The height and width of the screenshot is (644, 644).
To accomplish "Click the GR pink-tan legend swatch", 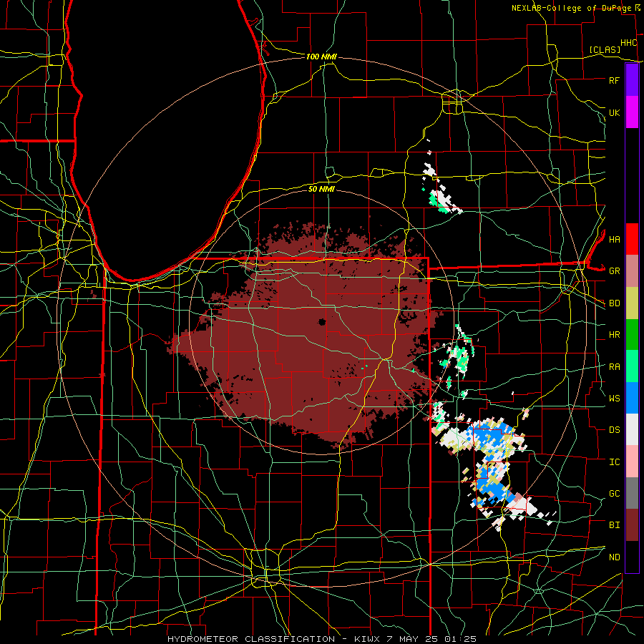I will [632, 271].
